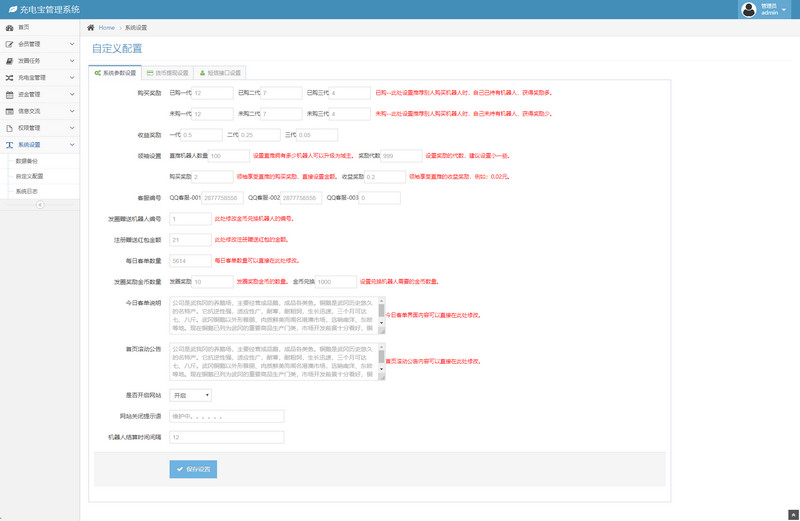The image size is (800, 521).
Task: Click the 未购二代 input field
Action: (x=281, y=114)
